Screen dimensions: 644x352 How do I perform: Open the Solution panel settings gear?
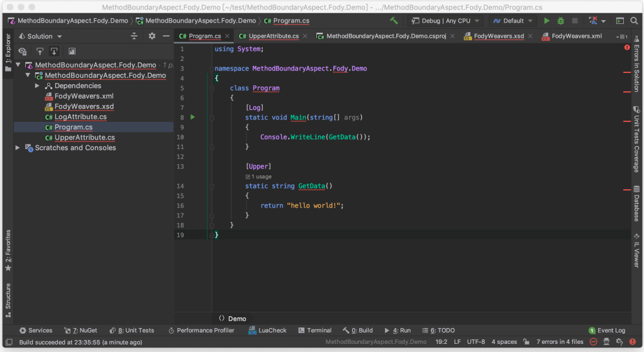click(152, 36)
